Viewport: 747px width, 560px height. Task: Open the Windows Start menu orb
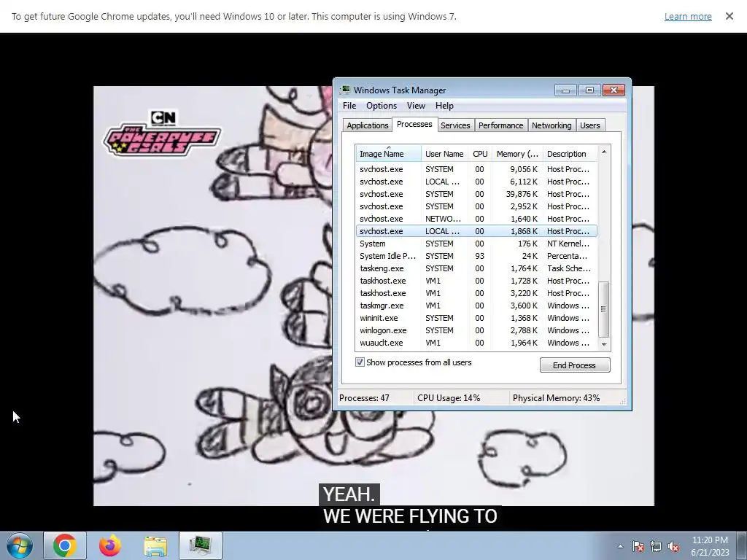20,545
